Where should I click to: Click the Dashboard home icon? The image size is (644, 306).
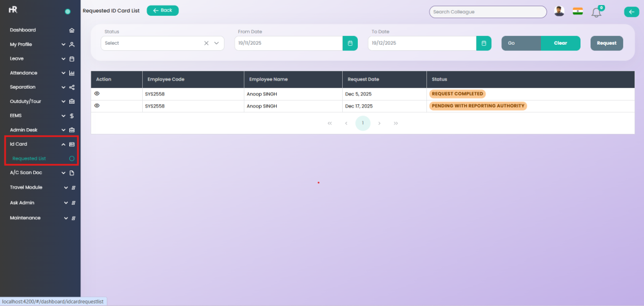pyautogui.click(x=72, y=30)
